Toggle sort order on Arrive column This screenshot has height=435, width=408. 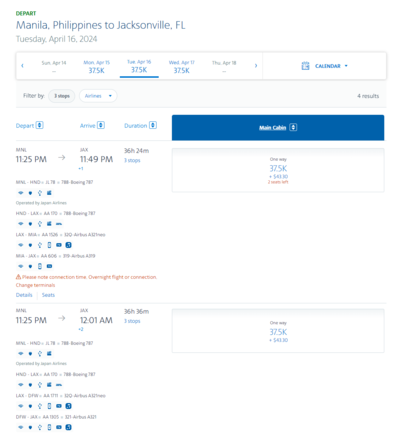tap(101, 125)
